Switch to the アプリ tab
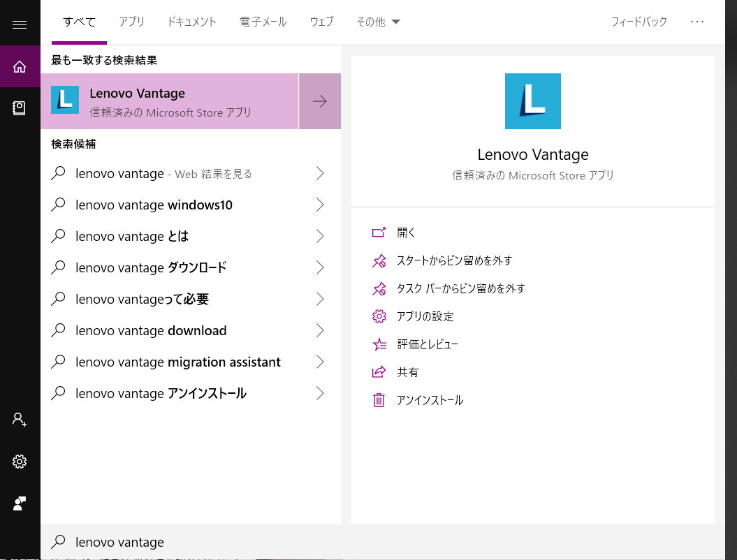 (131, 22)
